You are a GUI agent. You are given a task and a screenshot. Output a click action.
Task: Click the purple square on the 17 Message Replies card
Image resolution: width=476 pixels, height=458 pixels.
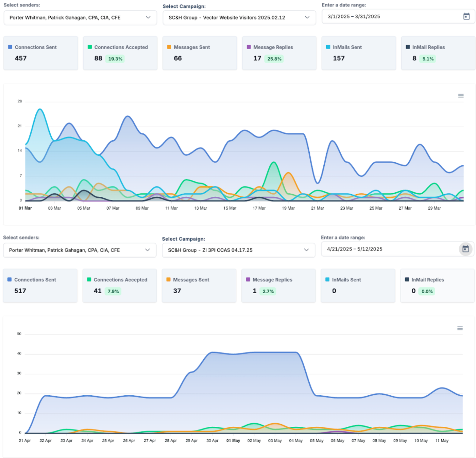pos(249,47)
